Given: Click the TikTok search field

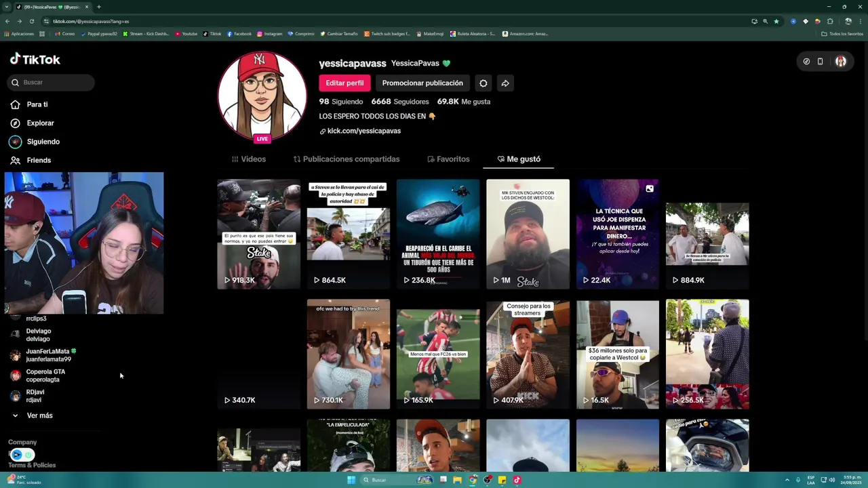Looking at the screenshot, I should coord(52,83).
